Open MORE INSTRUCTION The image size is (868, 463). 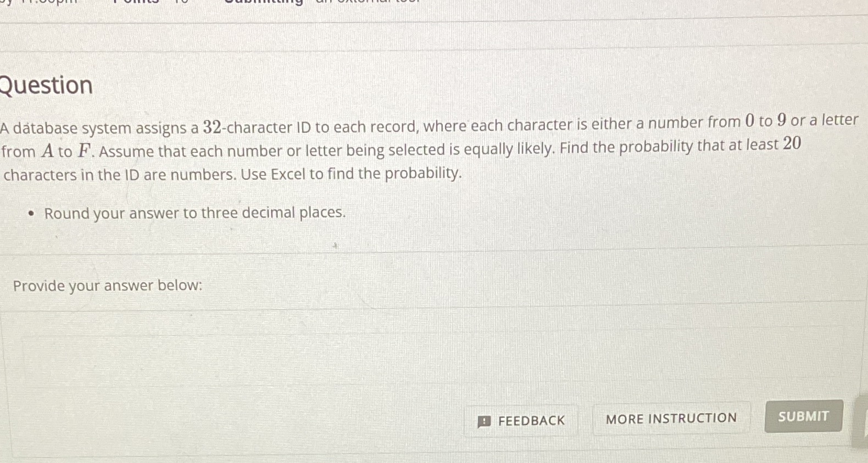click(x=671, y=418)
